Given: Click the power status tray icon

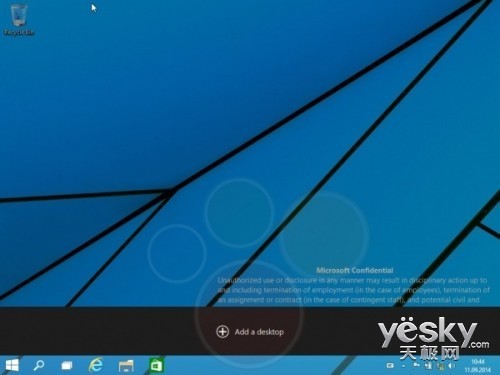Looking at the screenshot, I should click(429, 366).
